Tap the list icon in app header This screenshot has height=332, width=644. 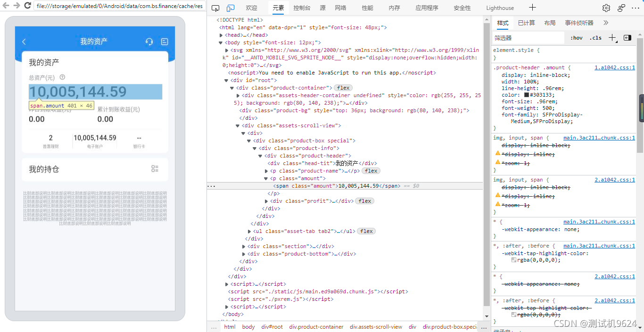(165, 41)
